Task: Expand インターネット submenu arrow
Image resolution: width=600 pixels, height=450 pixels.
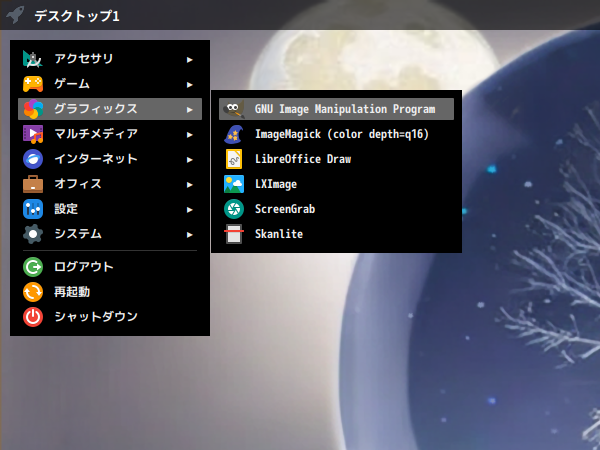Action: [x=189, y=160]
